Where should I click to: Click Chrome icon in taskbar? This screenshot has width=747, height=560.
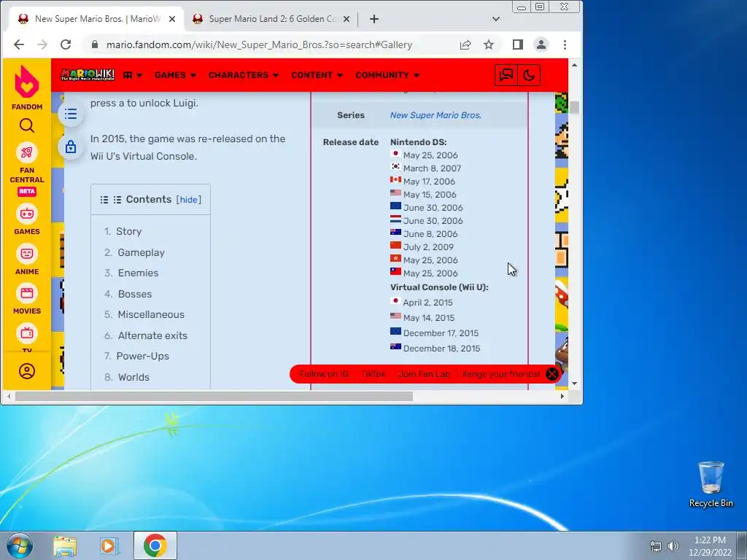[155, 545]
